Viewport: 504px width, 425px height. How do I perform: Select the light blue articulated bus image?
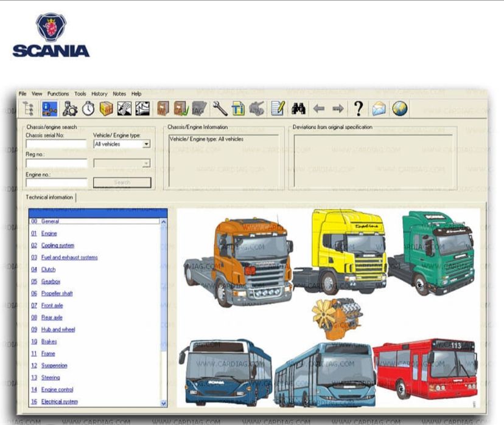pyautogui.click(x=324, y=375)
